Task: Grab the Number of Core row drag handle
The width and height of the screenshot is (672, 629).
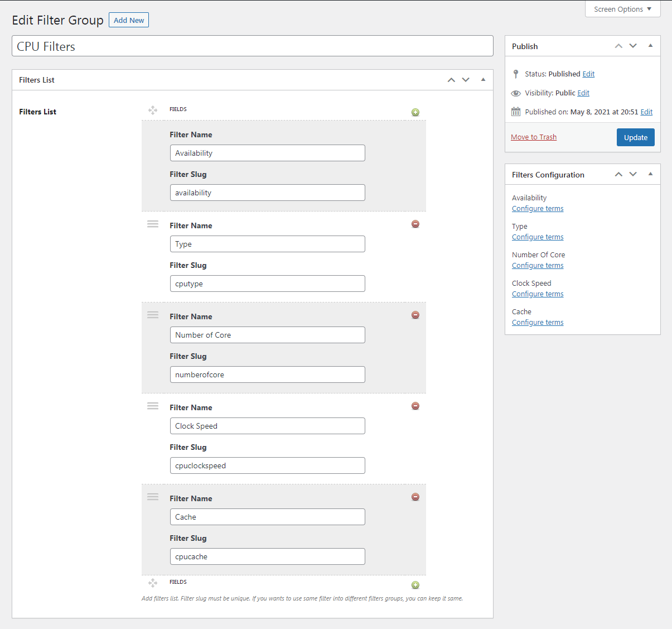Action: click(153, 315)
